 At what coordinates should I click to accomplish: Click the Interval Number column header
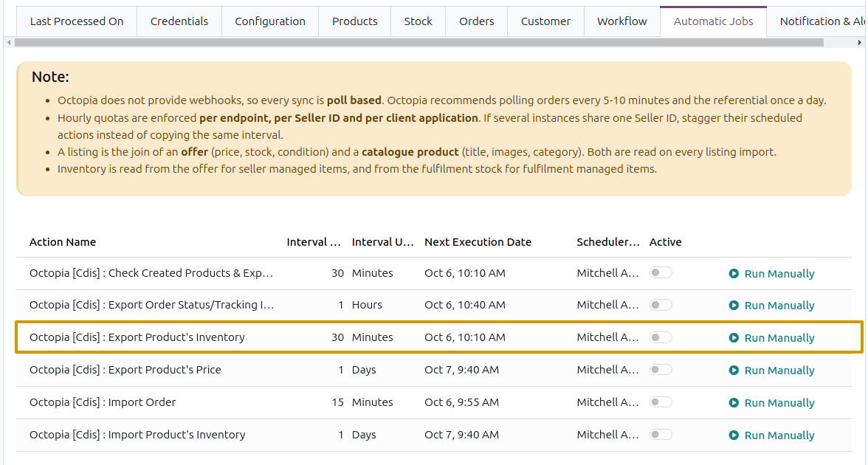[x=313, y=242]
